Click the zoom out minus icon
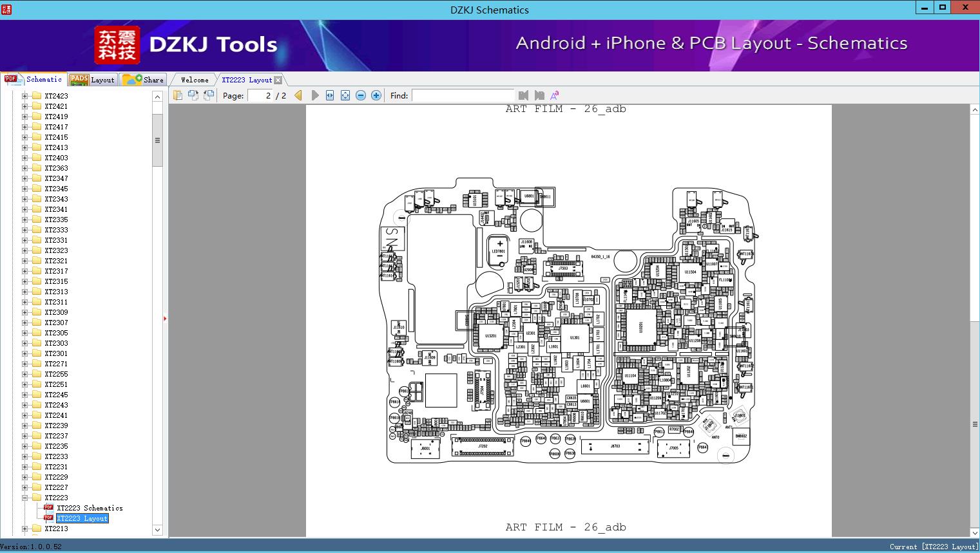The image size is (980, 553). tap(361, 95)
